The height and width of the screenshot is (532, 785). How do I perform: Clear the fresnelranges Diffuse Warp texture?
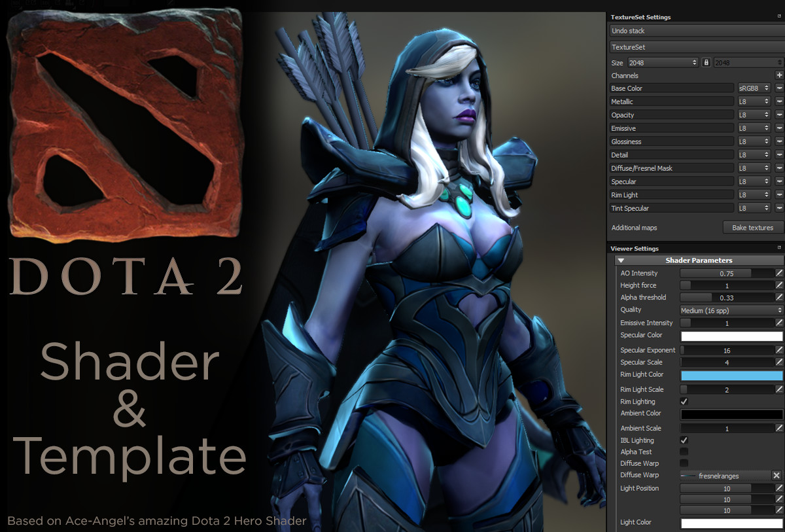776,476
